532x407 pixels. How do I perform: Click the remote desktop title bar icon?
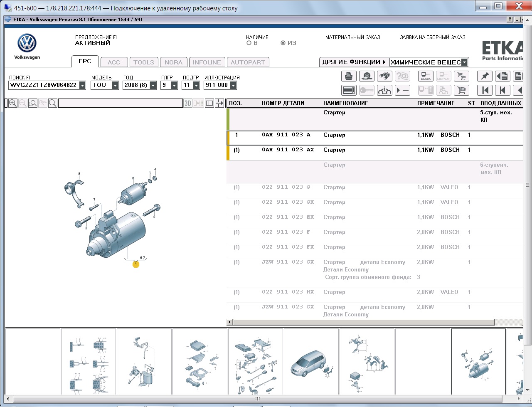pyautogui.click(x=7, y=8)
